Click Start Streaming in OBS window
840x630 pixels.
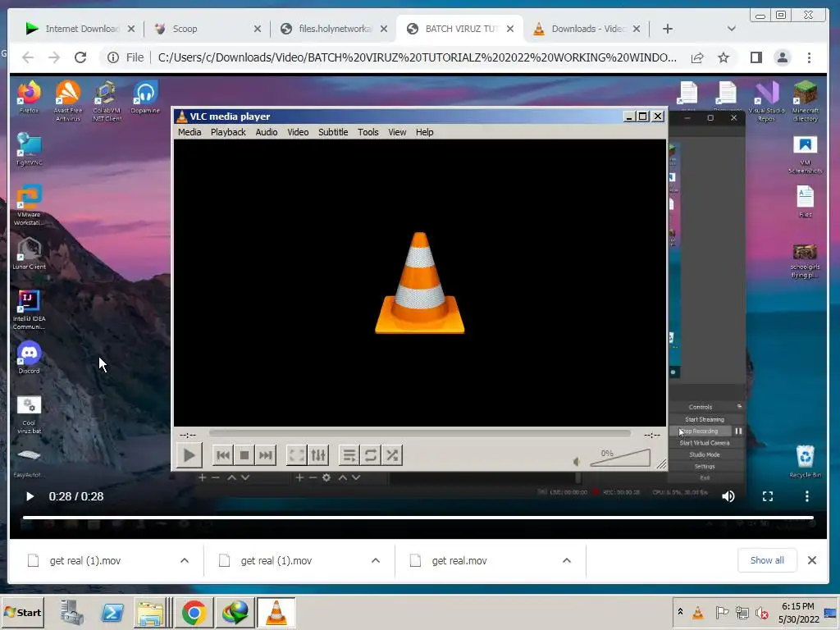click(705, 419)
